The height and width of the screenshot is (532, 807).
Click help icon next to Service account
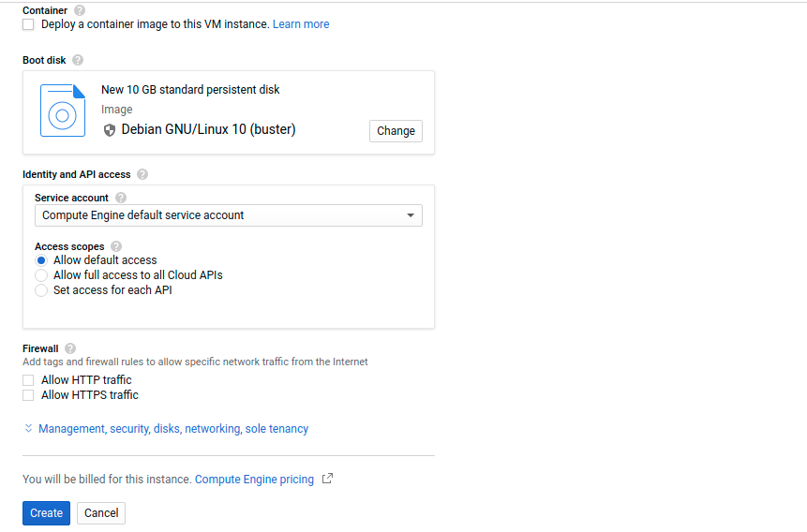[x=121, y=198]
